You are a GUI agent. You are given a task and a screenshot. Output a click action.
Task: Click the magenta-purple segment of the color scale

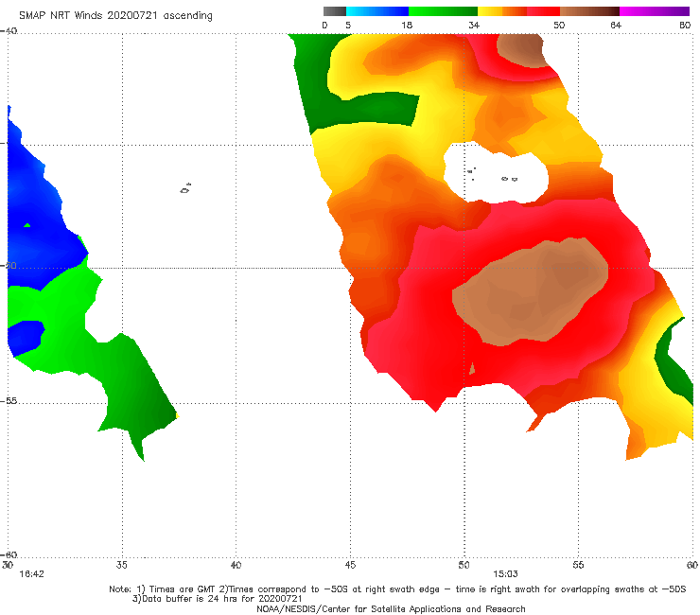655,11
